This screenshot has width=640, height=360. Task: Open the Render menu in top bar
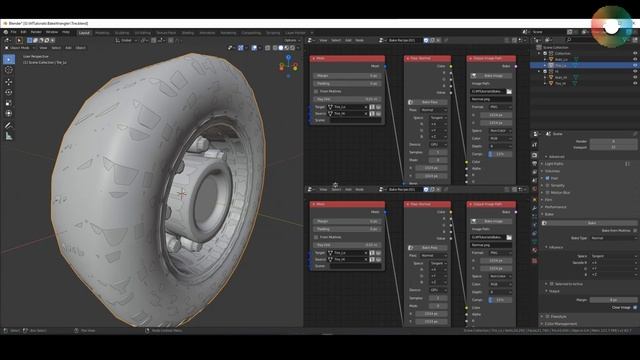tap(36, 32)
